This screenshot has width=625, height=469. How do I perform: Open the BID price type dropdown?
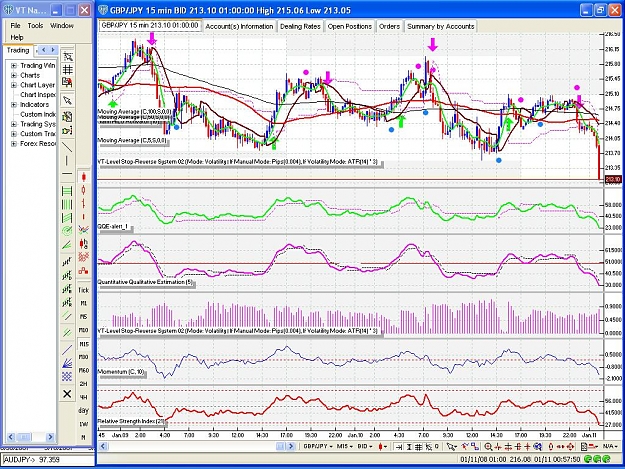coord(365,446)
